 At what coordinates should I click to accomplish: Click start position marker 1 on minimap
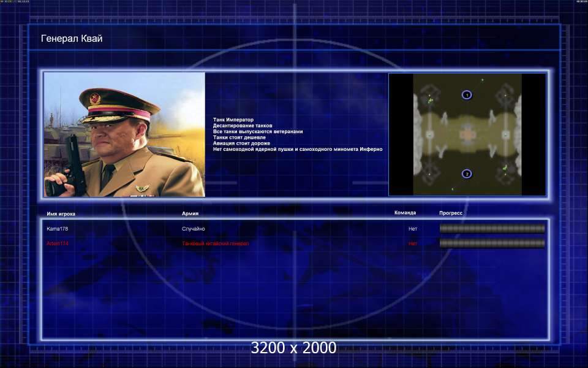pos(467,95)
